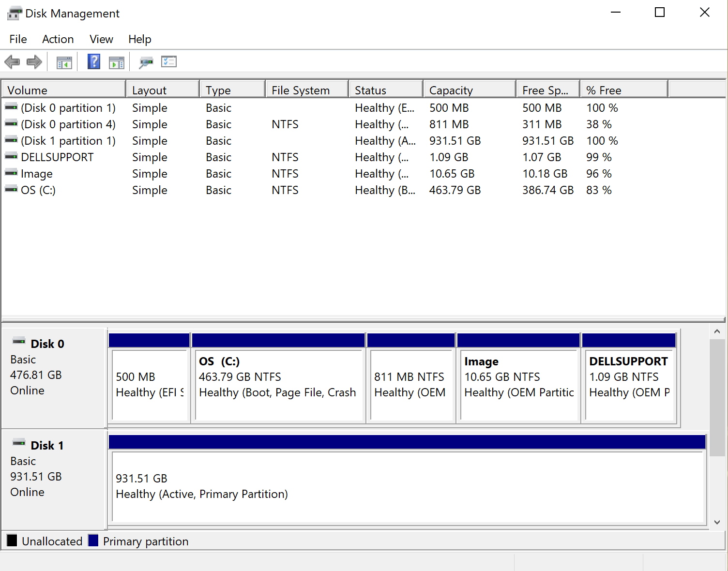
Task: Select the 811 MB NTFS OEM partition block
Action: click(411, 378)
